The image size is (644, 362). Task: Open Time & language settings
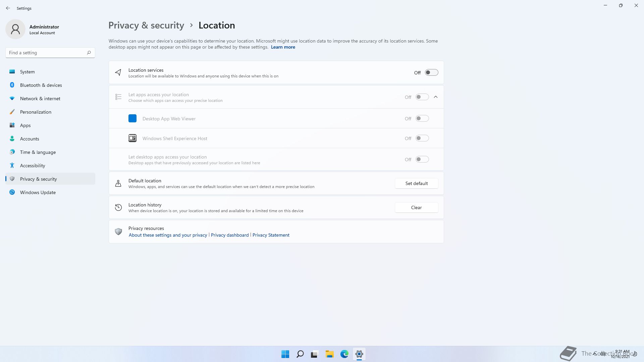click(x=50, y=152)
